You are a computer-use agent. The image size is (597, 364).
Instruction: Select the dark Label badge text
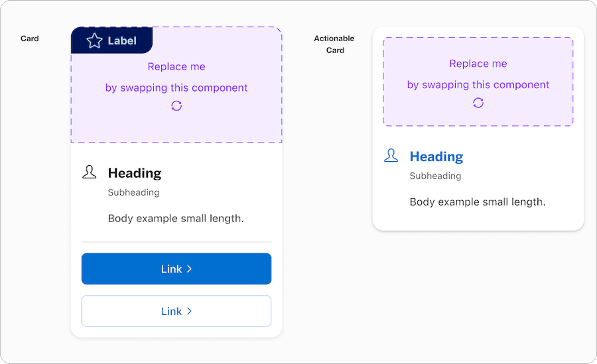[122, 40]
